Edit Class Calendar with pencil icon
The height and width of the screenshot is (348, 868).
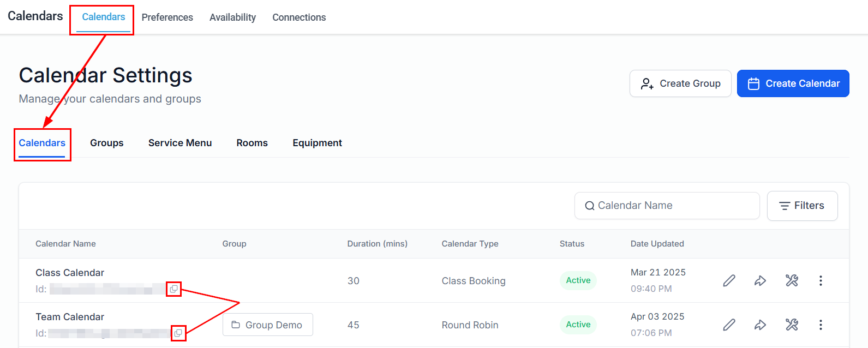point(729,280)
